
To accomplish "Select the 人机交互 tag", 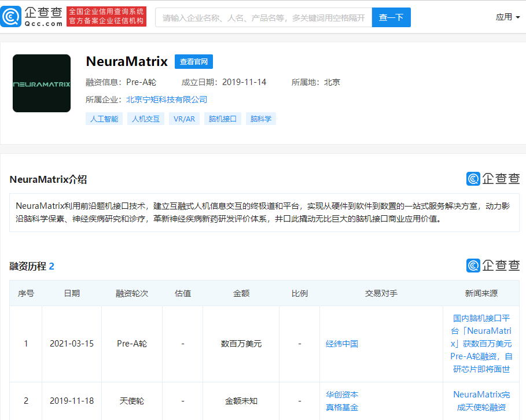I will pyautogui.click(x=146, y=119).
